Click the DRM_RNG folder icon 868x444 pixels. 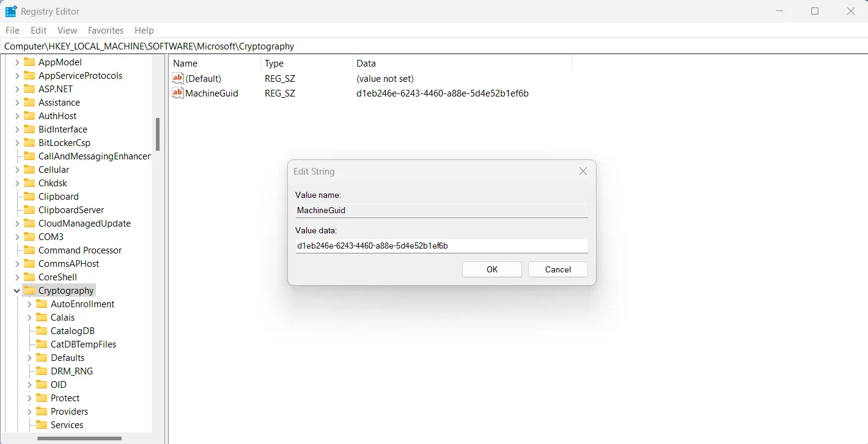(42, 371)
